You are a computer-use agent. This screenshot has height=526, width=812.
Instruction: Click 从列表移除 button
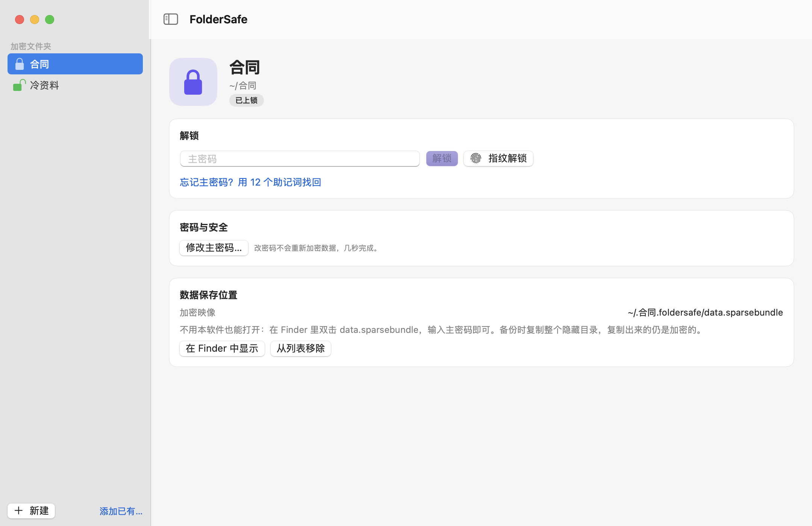(301, 349)
